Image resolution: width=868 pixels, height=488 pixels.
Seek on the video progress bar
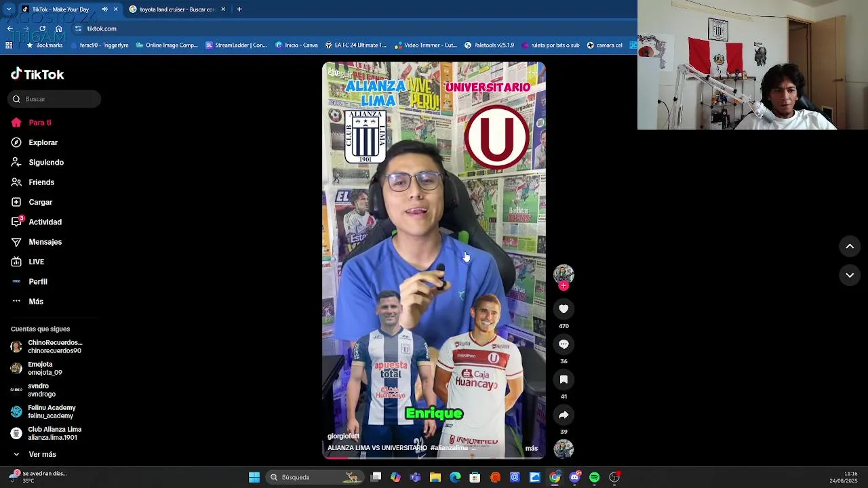434,457
